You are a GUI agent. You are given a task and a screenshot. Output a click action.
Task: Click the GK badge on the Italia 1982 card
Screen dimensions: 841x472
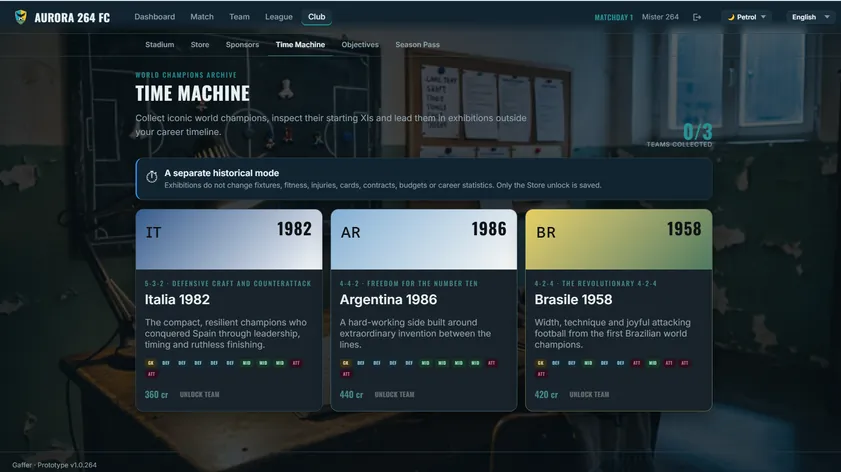151,363
